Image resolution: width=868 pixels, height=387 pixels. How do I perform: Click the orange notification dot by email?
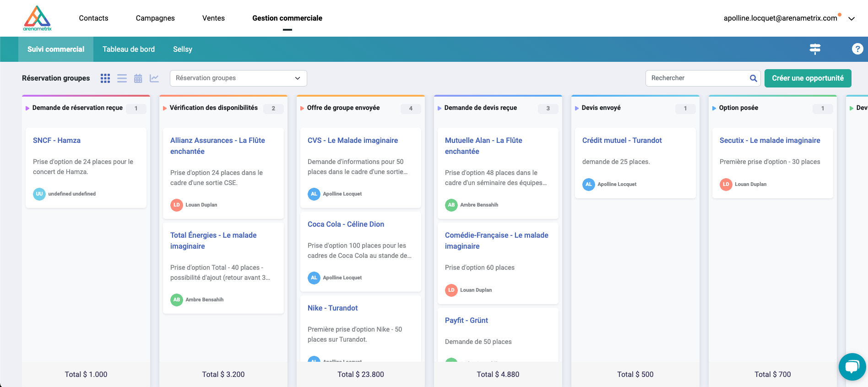(x=840, y=15)
